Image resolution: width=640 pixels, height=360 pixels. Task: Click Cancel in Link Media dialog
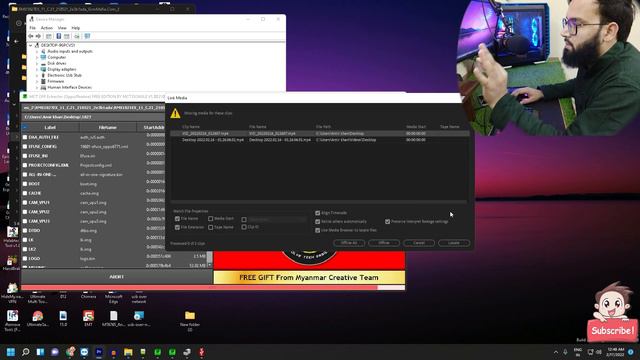click(419, 243)
